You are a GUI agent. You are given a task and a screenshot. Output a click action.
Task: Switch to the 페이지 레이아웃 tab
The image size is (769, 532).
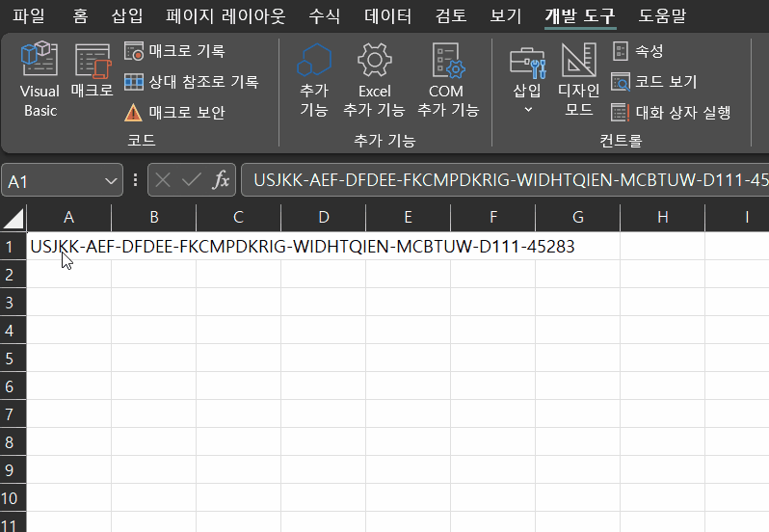pyautogui.click(x=225, y=15)
